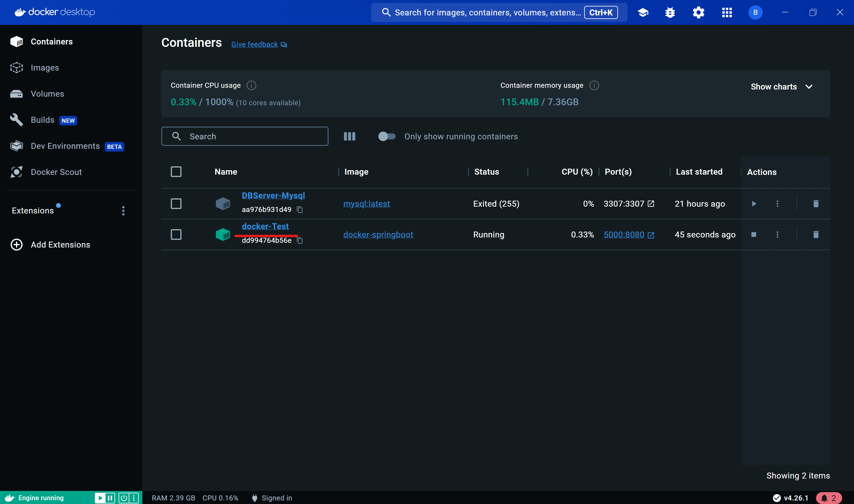Open the Volumes section
Viewport: 854px width, 504px height.
click(47, 94)
